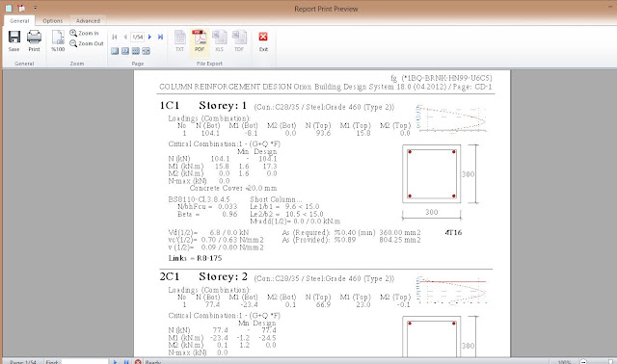Click Zoom In magnifier
Image resolution: width=617 pixels, height=364 pixels.
click(84, 33)
